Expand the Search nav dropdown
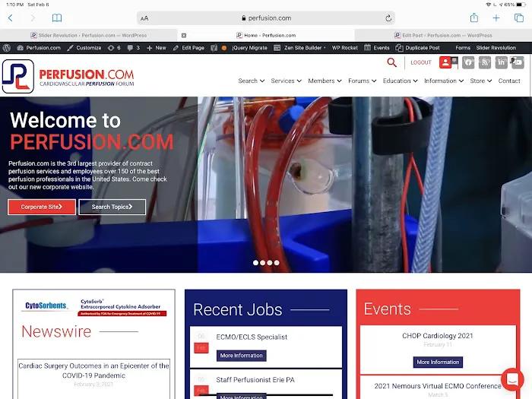 251,81
